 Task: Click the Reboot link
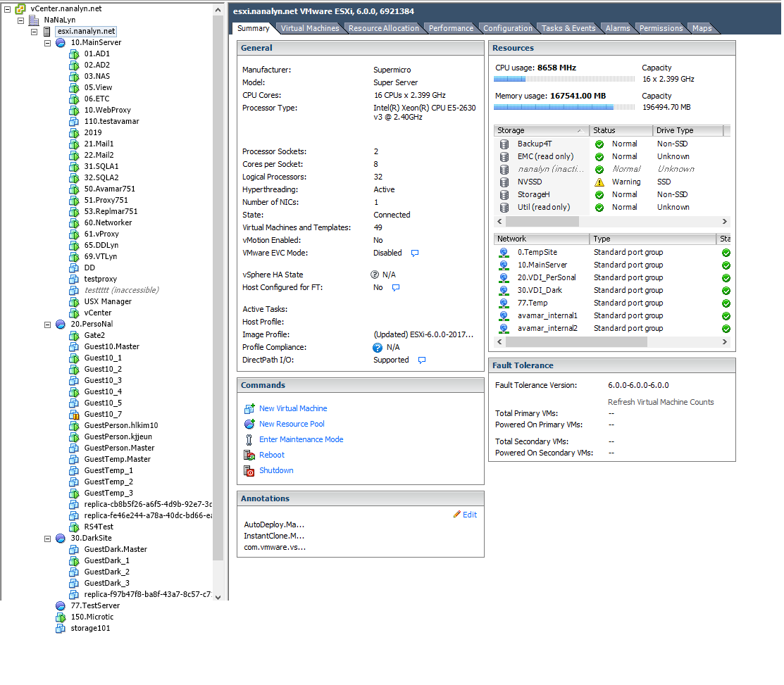271,455
